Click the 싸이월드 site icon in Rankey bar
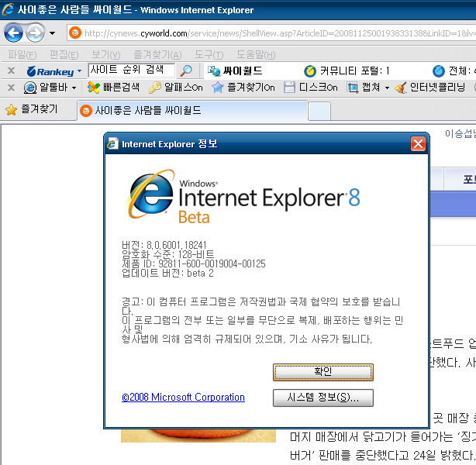Screen dimensions: 476x465 tap(214, 71)
